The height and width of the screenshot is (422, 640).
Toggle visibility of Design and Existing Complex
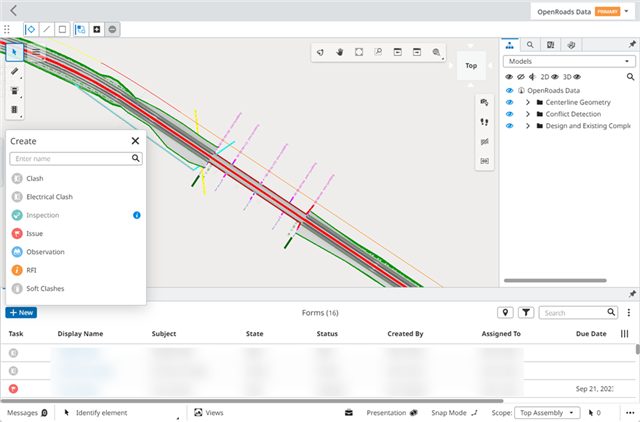coord(509,126)
